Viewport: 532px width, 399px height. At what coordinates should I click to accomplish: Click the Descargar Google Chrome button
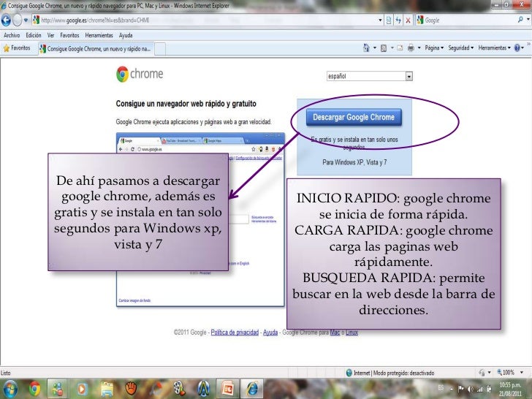(x=354, y=118)
